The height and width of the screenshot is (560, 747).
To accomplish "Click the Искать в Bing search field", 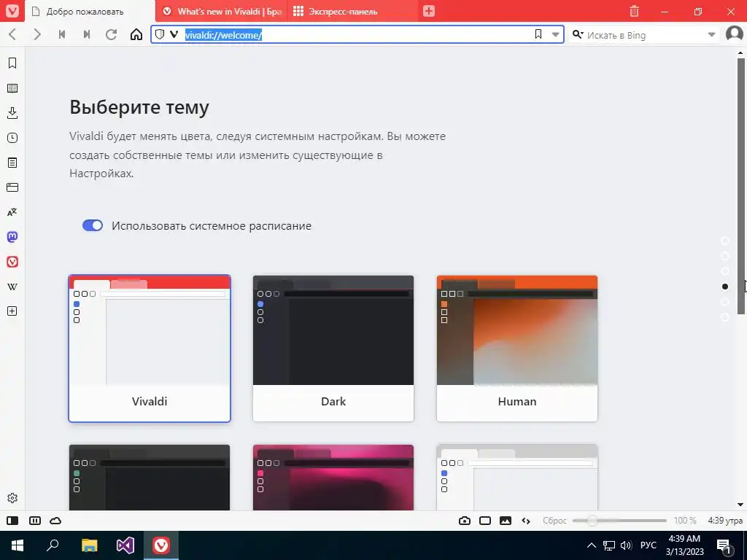I will [644, 35].
